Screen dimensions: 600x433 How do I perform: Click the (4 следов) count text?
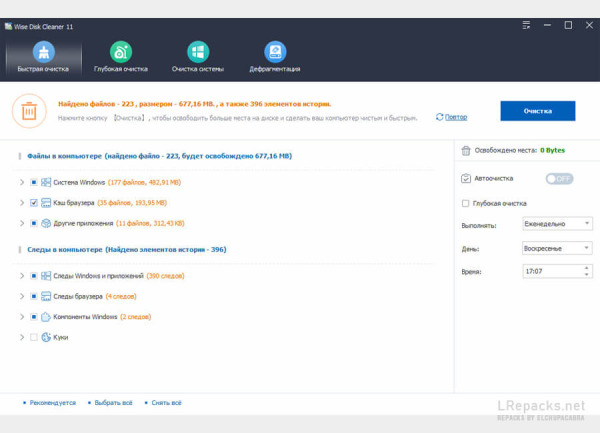[121, 296]
